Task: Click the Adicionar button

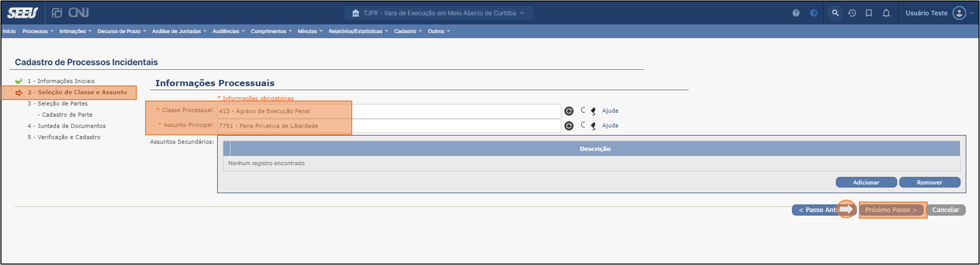Action: coord(866,183)
